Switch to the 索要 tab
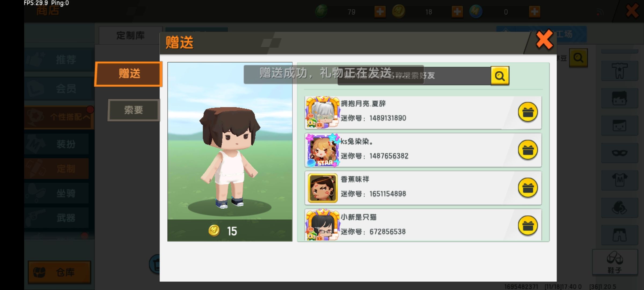This screenshot has height=290, width=644. (133, 110)
